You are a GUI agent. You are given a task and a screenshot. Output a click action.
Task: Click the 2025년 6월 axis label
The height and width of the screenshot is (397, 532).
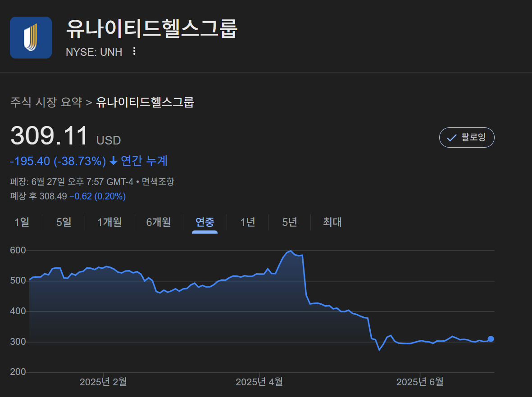coord(420,382)
